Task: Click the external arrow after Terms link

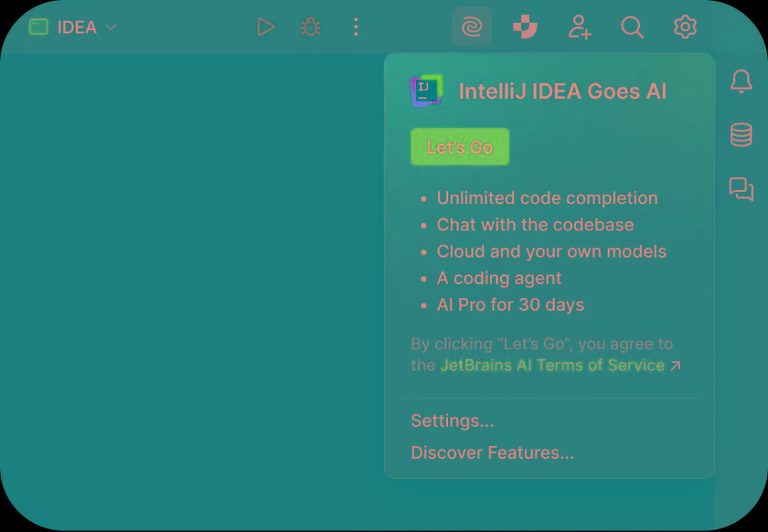Action: point(676,366)
